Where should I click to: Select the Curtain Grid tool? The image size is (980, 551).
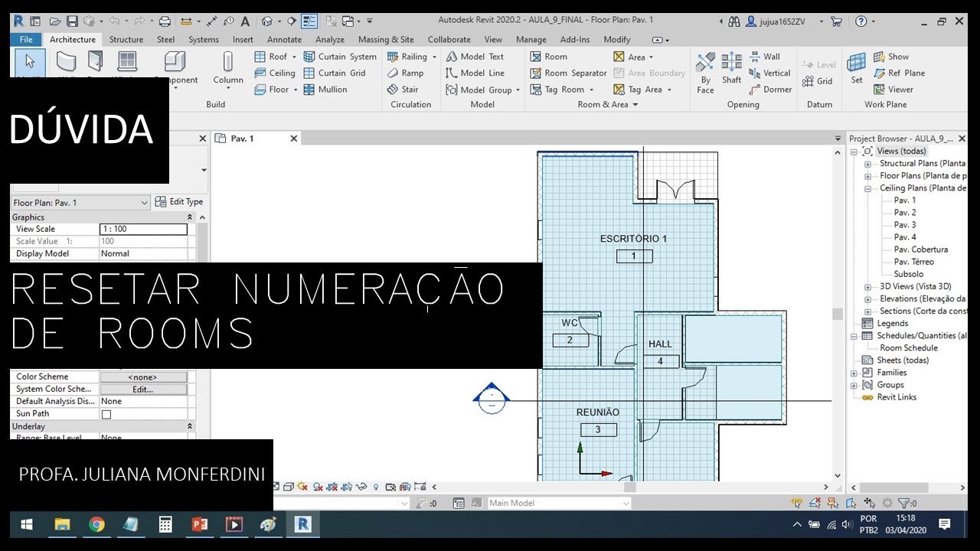click(335, 73)
